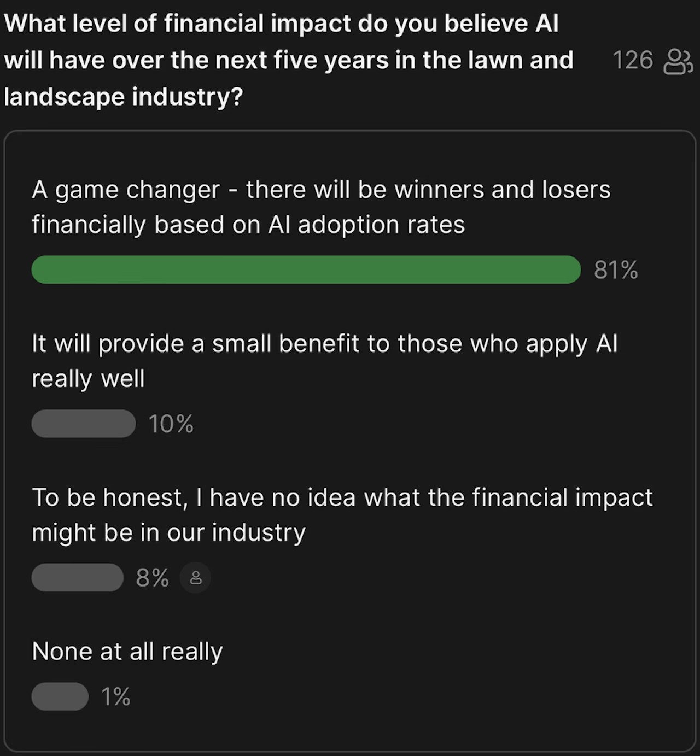Click the question line starting "What level of financial"
The image size is (700, 756).
pyautogui.click(x=281, y=24)
